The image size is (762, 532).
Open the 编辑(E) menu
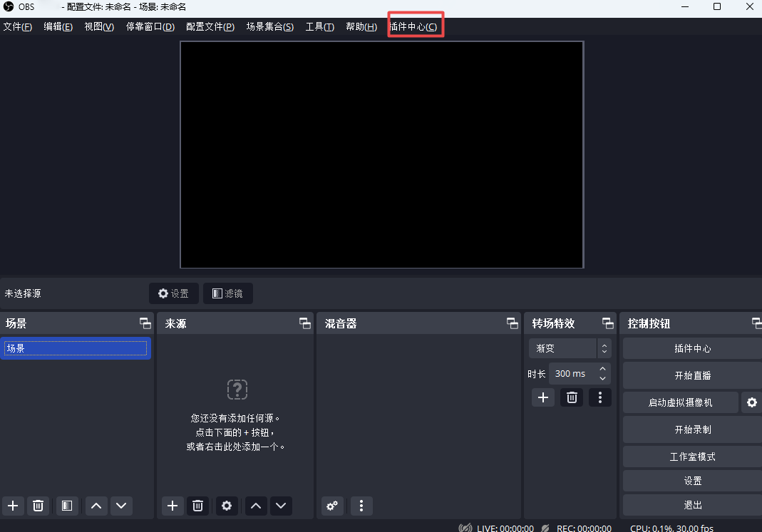(58, 26)
